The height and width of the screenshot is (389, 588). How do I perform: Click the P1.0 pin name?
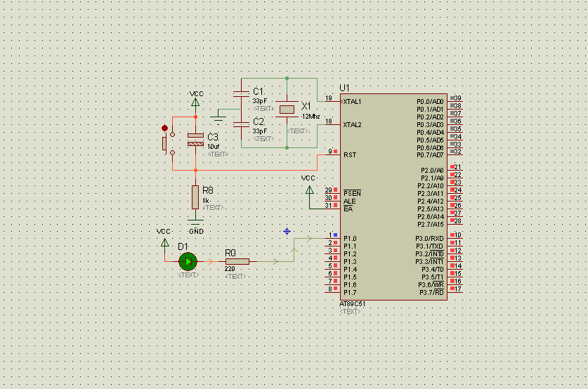click(x=350, y=239)
